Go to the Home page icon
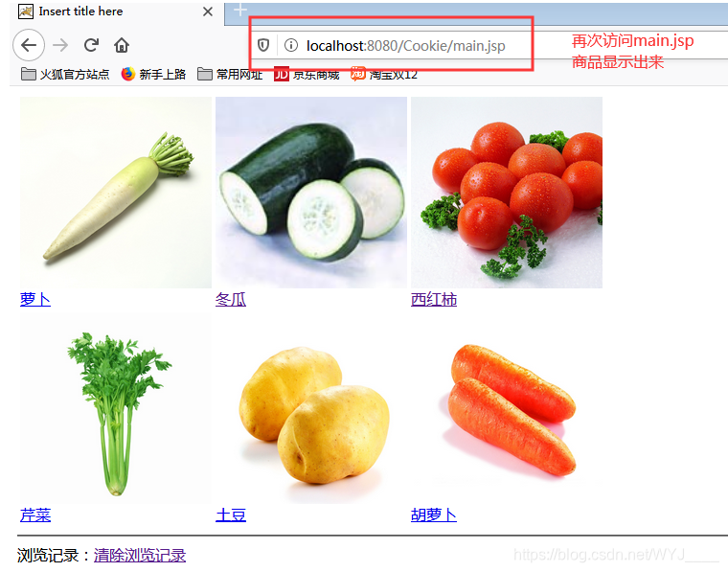The height and width of the screenshot is (572, 728). [x=122, y=45]
